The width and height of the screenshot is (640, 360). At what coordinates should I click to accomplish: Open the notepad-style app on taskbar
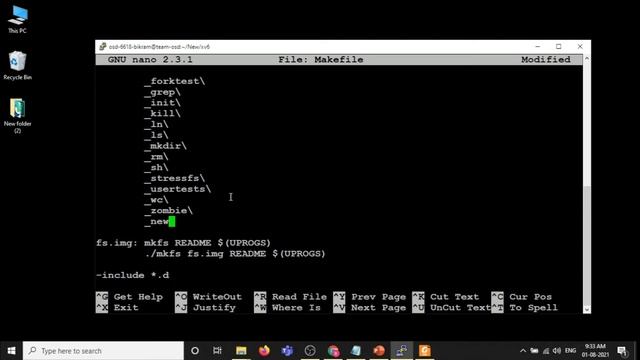tap(356, 351)
